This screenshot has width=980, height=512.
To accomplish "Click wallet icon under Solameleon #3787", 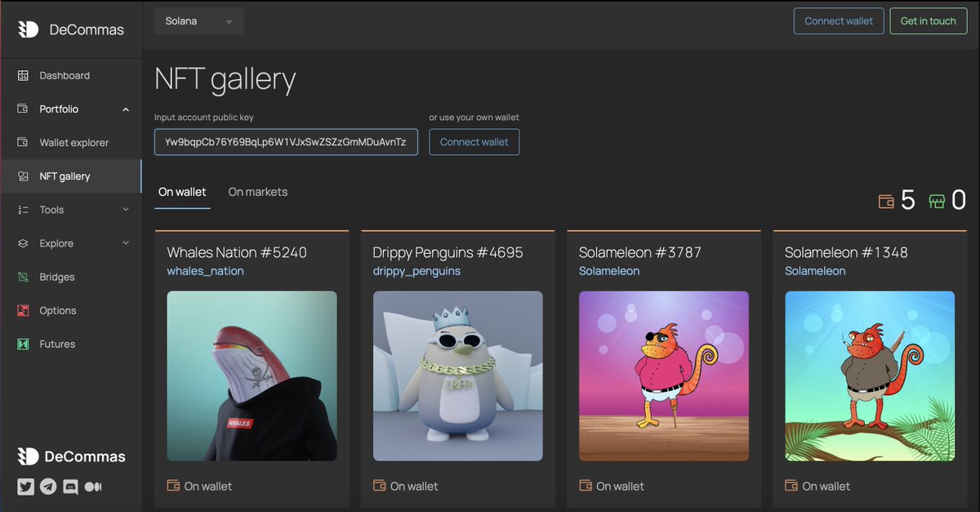I will tap(586, 485).
